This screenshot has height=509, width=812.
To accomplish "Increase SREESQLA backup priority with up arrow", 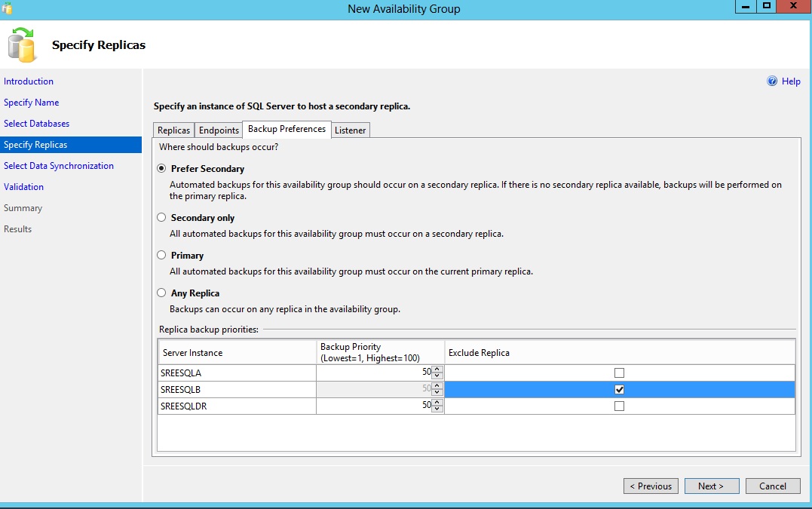I will [437, 369].
